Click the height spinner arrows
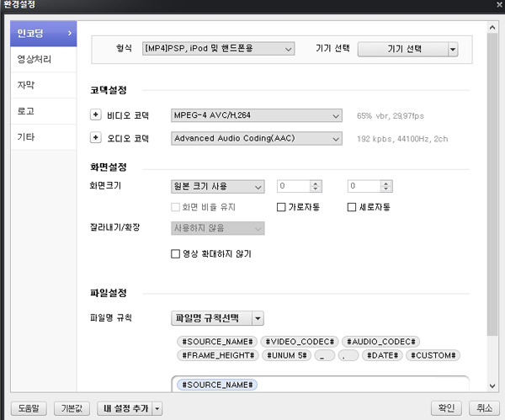 [386, 186]
